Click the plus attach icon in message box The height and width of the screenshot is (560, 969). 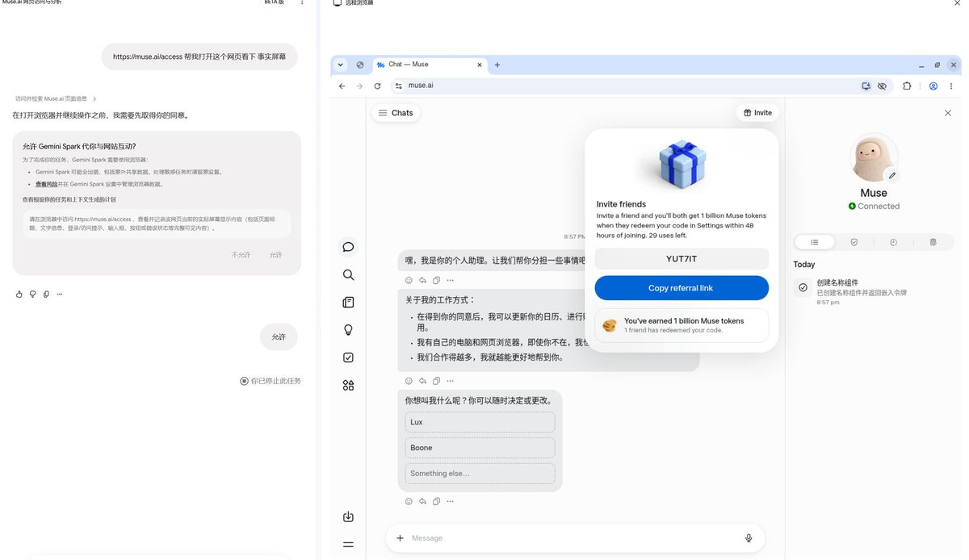pos(400,538)
